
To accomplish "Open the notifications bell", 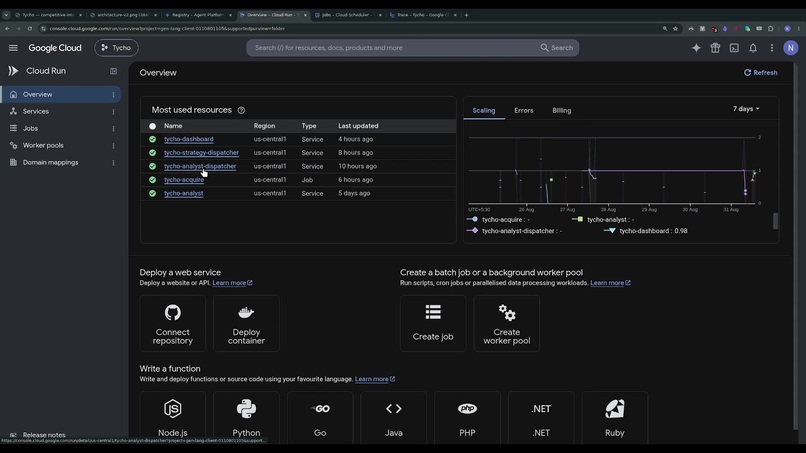I will [x=753, y=48].
